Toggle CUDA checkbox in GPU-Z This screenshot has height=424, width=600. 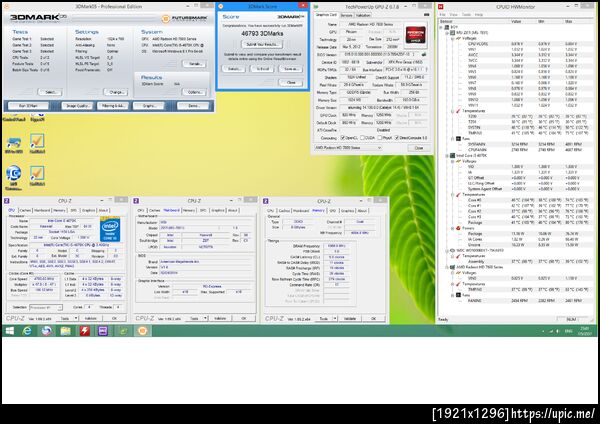point(362,138)
